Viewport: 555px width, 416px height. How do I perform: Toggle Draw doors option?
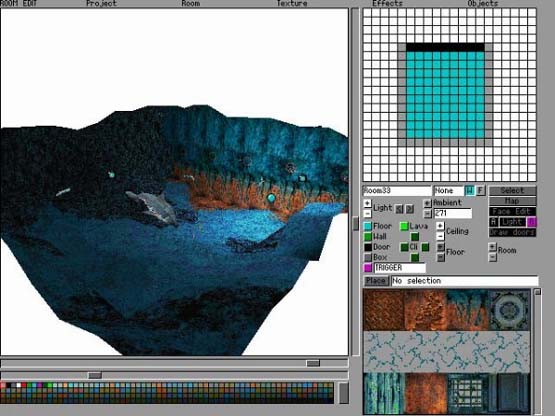click(512, 232)
